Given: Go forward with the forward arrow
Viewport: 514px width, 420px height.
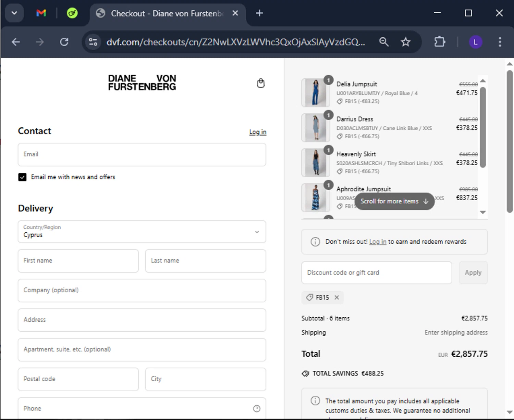Looking at the screenshot, I should tap(40, 42).
